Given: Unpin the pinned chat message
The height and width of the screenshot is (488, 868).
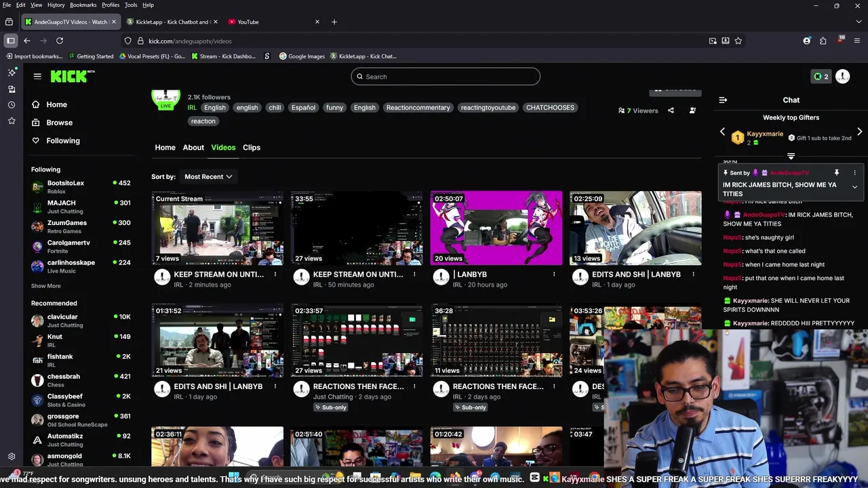Looking at the screenshot, I should [x=837, y=173].
